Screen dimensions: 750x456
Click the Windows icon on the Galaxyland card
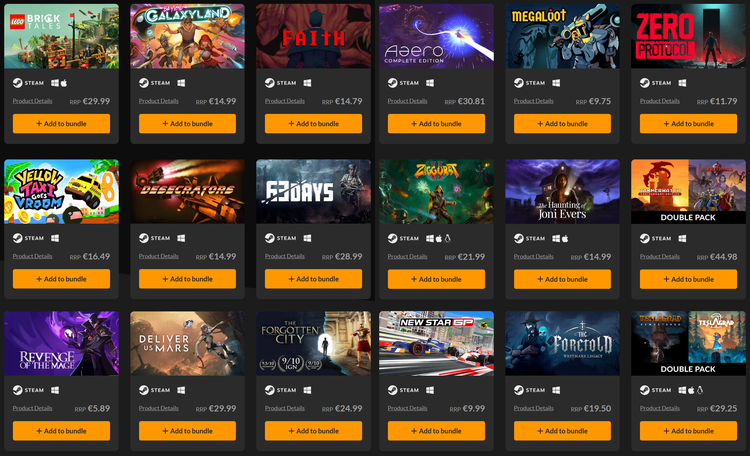coord(181,83)
